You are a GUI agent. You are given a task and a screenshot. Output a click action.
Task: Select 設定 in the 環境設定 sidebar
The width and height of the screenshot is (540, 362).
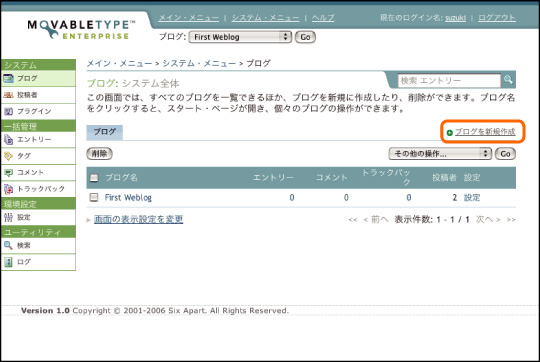38,217
